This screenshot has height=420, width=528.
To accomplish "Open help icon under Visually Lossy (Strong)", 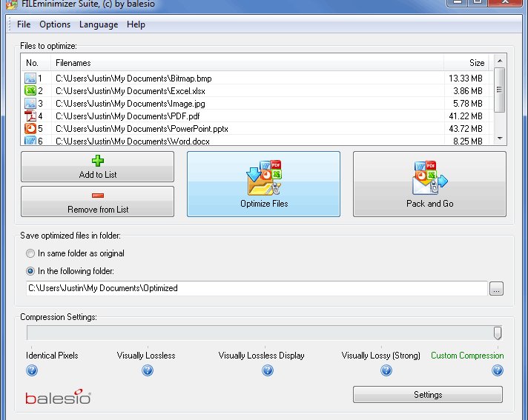I will pyautogui.click(x=386, y=370).
